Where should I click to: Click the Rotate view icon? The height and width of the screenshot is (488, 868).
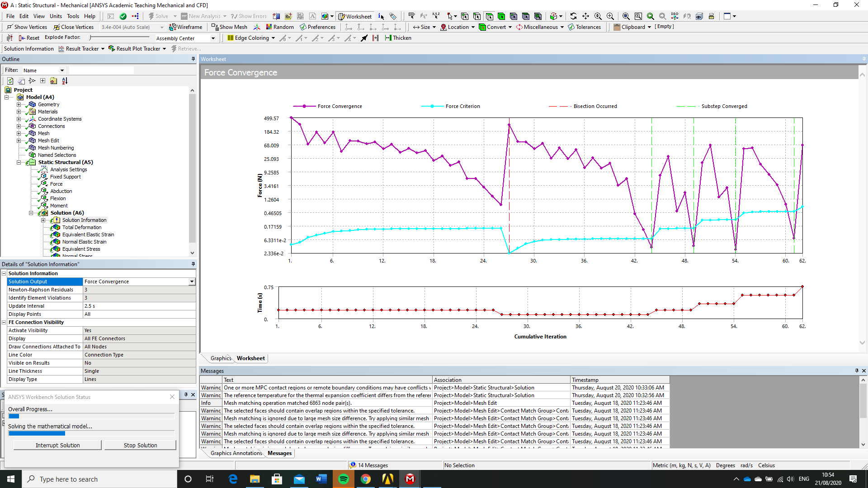[x=573, y=16]
